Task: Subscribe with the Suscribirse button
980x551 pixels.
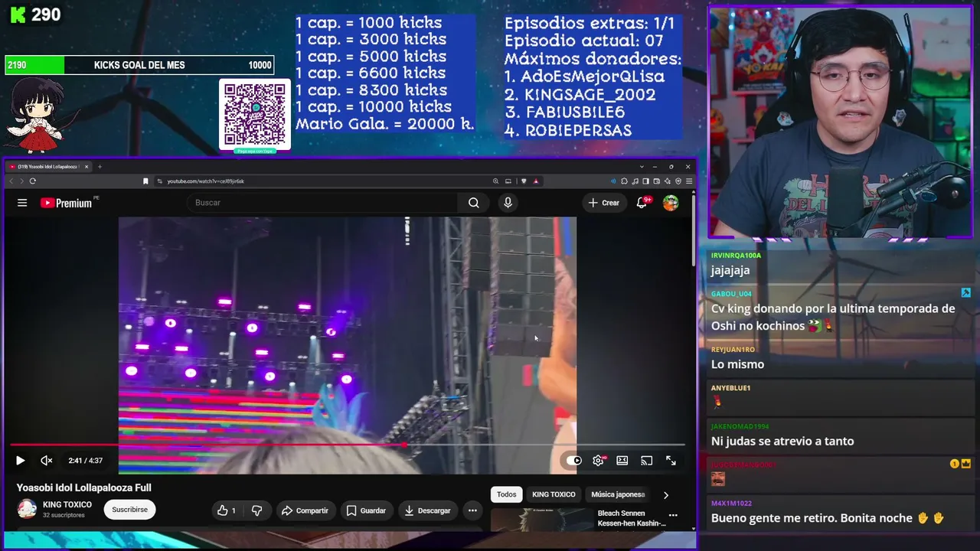Action: pos(129,510)
